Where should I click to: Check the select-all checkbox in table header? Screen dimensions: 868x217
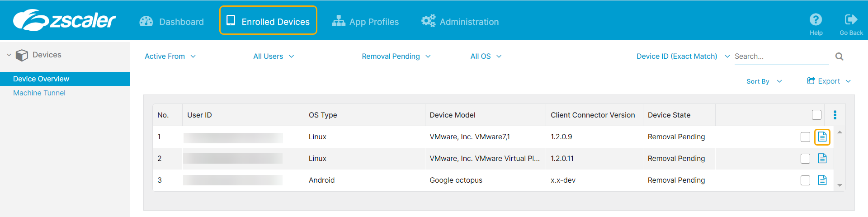pyautogui.click(x=816, y=115)
